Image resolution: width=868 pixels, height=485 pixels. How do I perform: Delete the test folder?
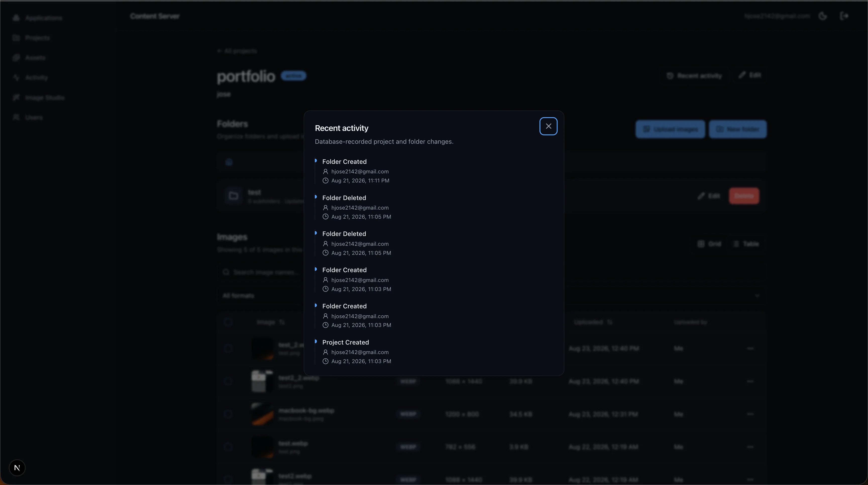tap(744, 196)
